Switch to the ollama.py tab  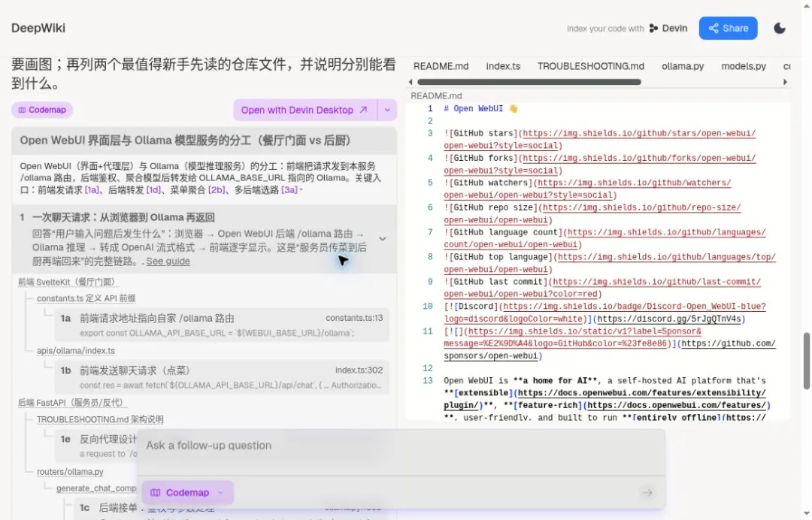[x=683, y=66]
